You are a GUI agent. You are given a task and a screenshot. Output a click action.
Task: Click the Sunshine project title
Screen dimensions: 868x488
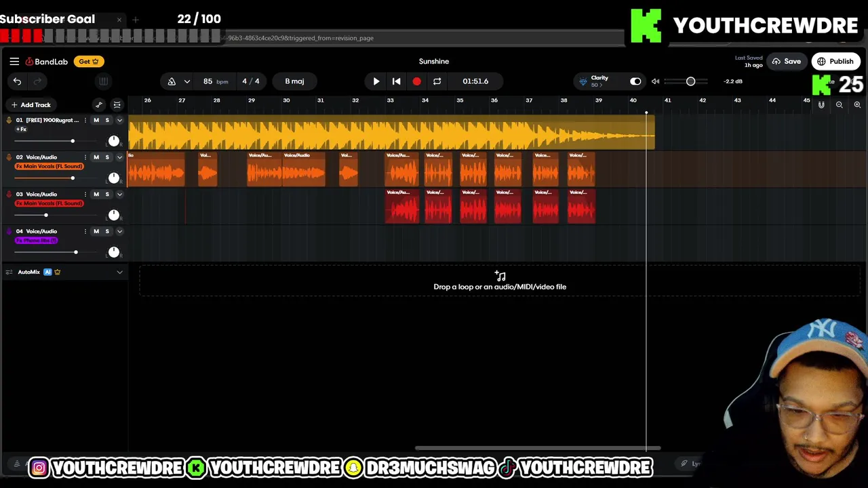pos(434,62)
